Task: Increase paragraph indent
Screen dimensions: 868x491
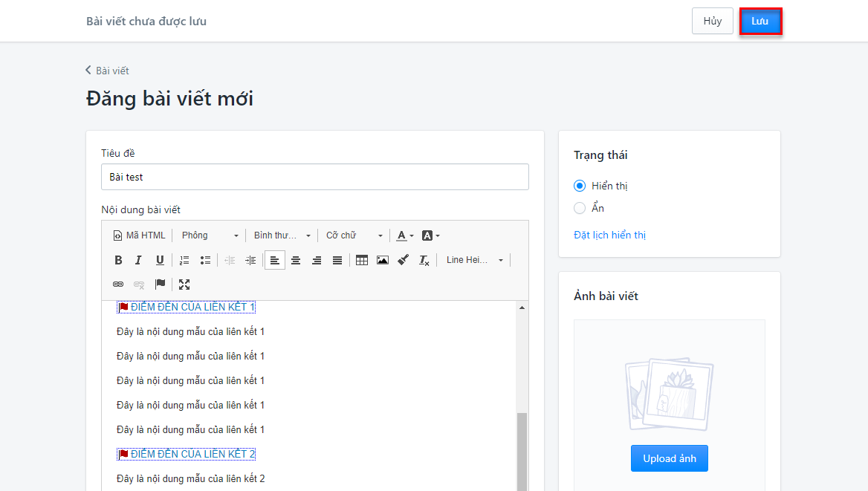Action: click(250, 260)
